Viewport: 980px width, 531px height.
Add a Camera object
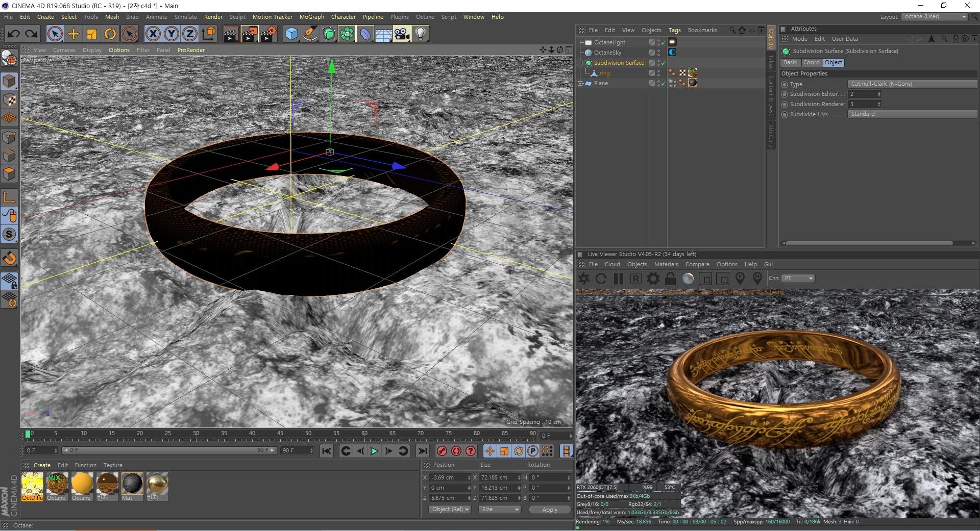click(402, 34)
